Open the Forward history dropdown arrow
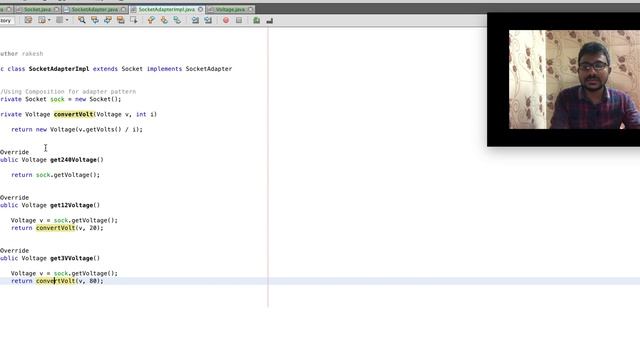This screenshot has height=360, width=640. point(67,20)
